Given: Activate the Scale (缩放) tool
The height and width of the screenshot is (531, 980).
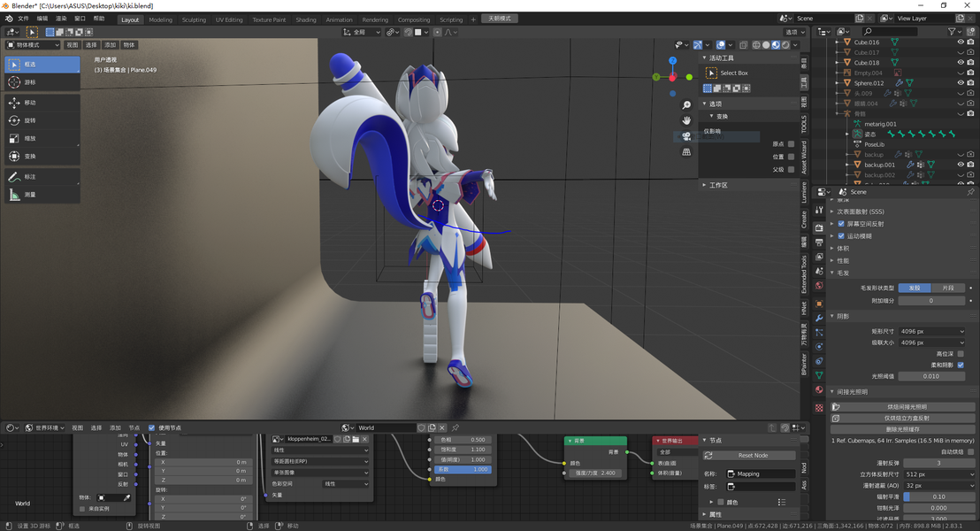Looking at the screenshot, I should click(x=42, y=138).
